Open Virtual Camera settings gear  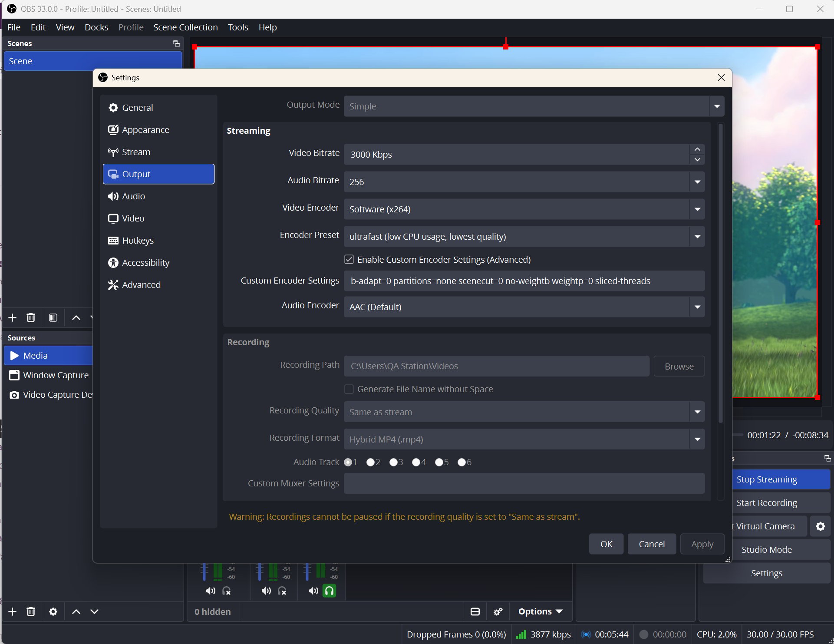click(x=820, y=526)
